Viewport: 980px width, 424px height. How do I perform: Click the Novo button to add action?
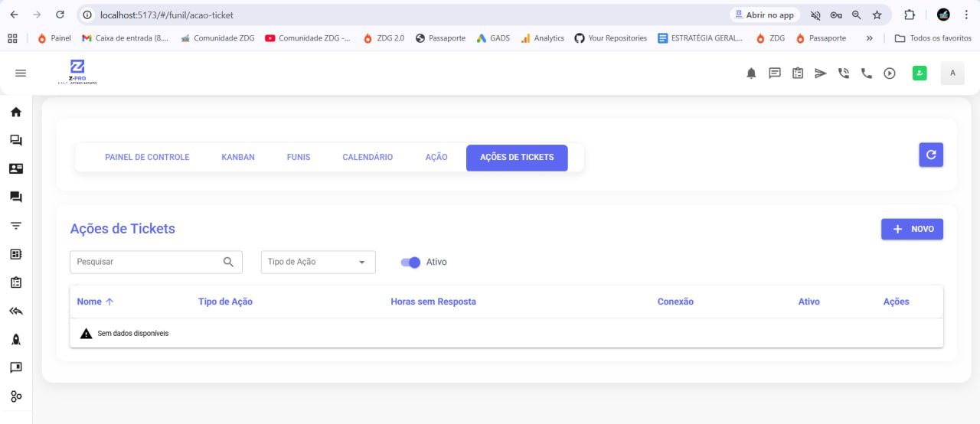point(912,230)
